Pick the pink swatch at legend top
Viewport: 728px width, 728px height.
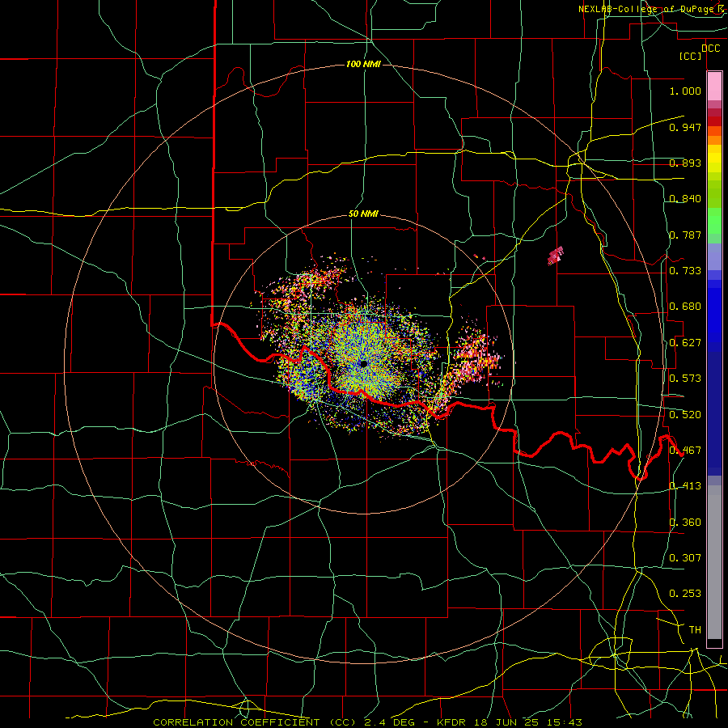click(x=714, y=87)
